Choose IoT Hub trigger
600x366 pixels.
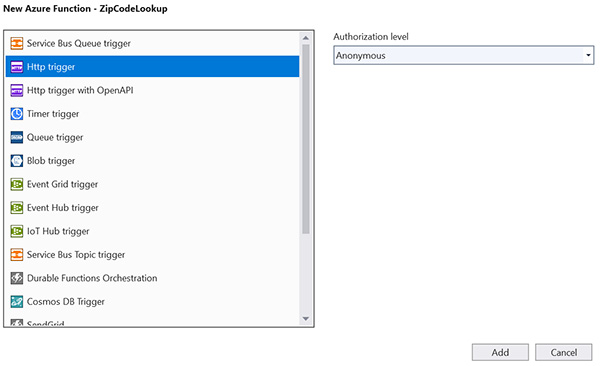[x=152, y=231]
